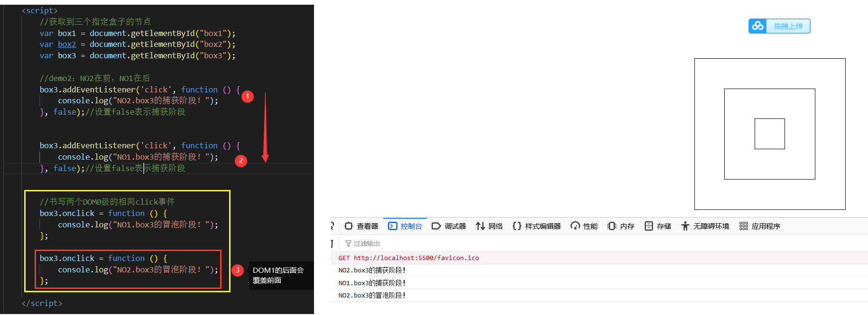
Task: Click the getElementById("box3") code line
Action: [x=138, y=55]
